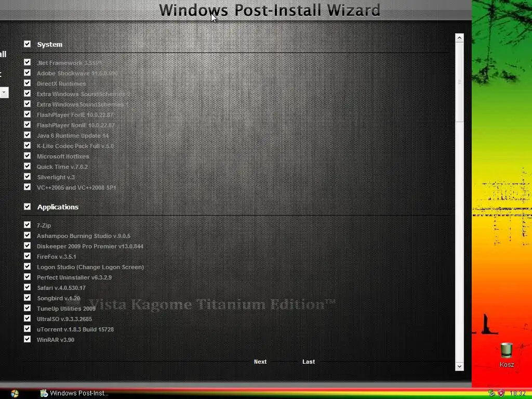This screenshot has height=399, width=532.
Task: Toggle Diskeeper 2009 Pro Premier checkbox
Action: (27, 246)
